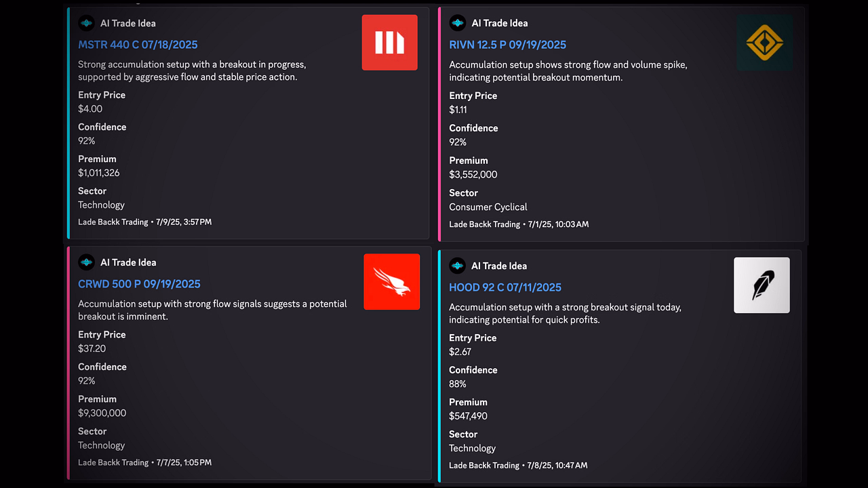Click the $3,552,000 premium value

tap(473, 174)
